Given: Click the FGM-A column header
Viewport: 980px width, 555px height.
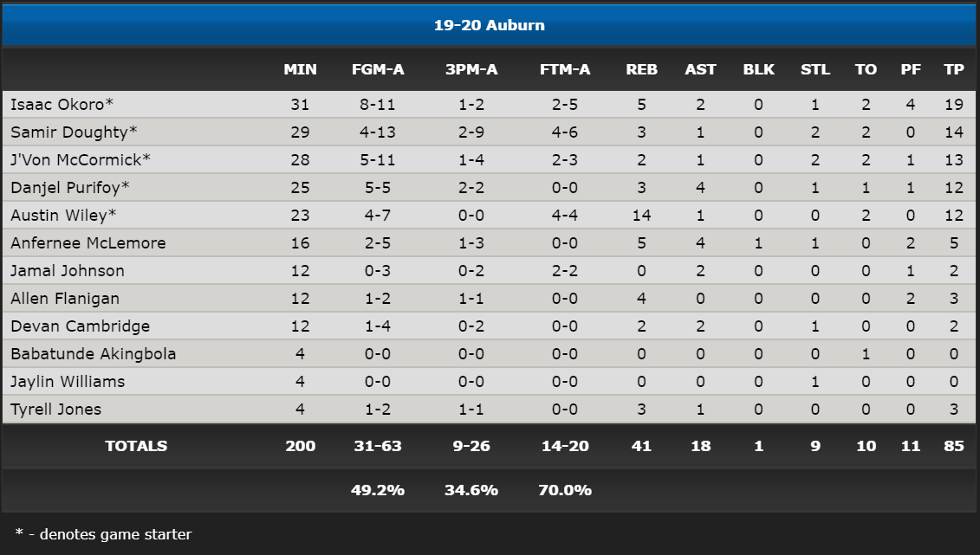Looking at the screenshot, I should coord(378,69).
